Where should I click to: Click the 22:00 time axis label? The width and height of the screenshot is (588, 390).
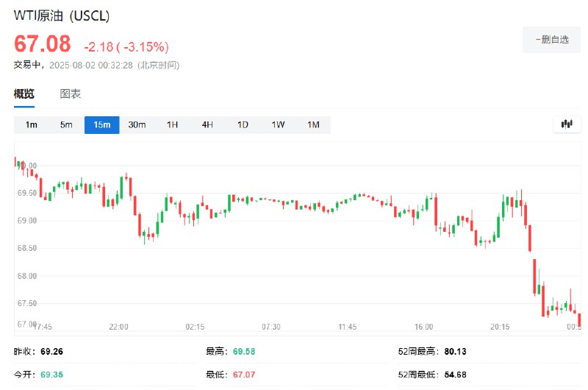[118, 327]
